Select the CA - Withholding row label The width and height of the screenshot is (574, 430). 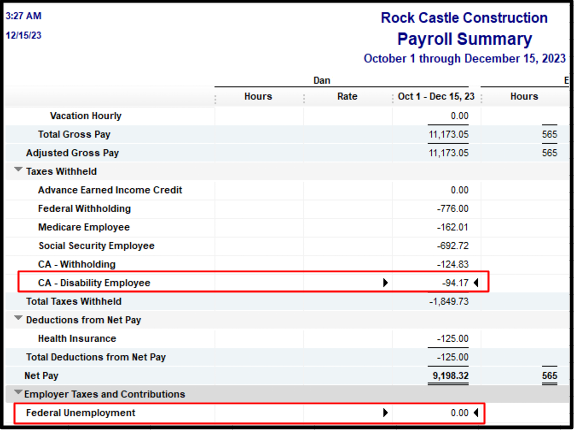point(77,265)
